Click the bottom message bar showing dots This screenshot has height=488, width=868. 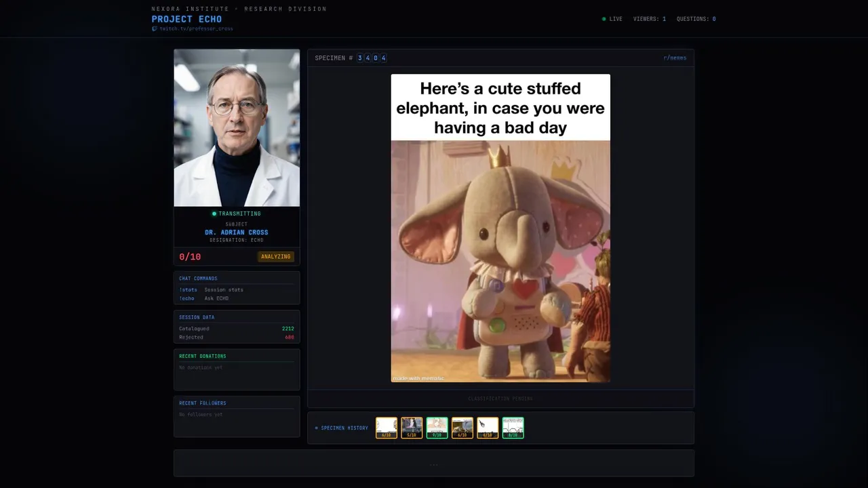point(434,464)
